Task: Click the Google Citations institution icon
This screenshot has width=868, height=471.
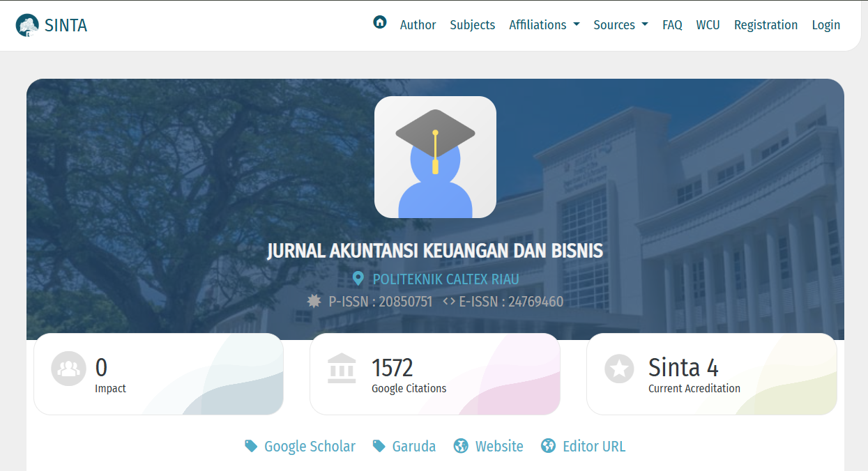Action: pyautogui.click(x=342, y=369)
